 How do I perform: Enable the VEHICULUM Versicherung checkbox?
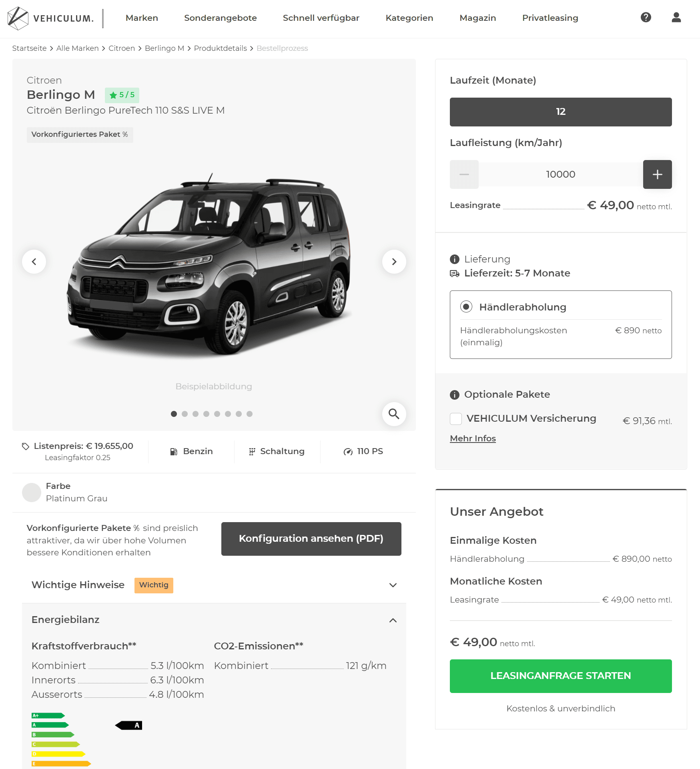[x=456, y=419]
